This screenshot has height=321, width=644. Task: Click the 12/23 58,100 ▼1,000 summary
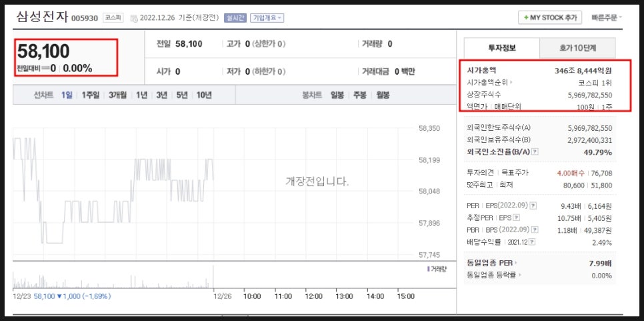point(61,296)
